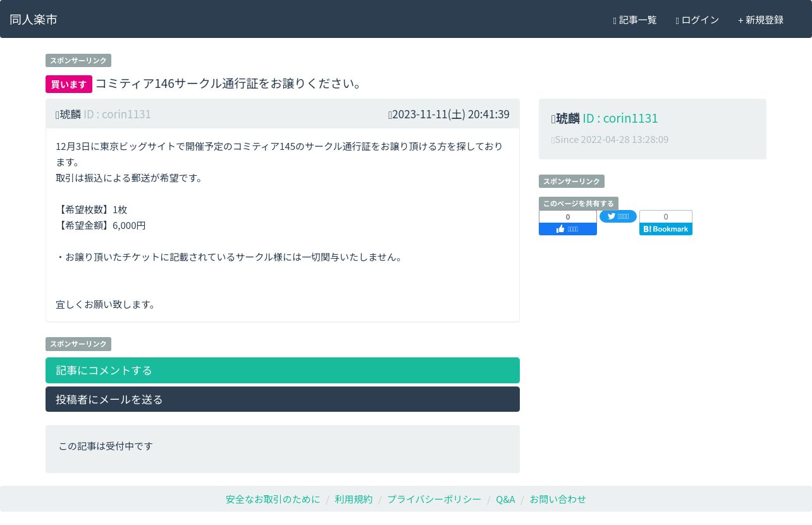Viewport: 812px width, 525px height.
Task: Click the スポンサーリンク label in the sidebar
Action: click(572, 182)
